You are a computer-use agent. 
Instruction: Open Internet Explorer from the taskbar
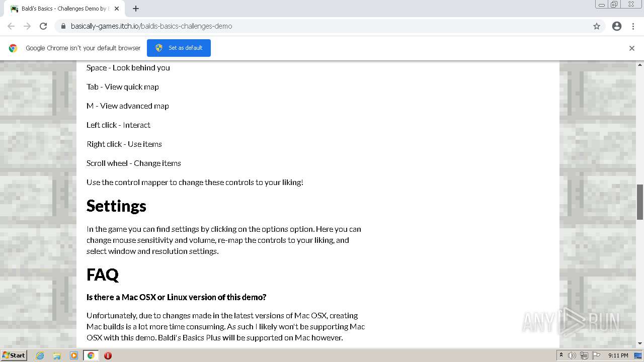tap(40, 355)
